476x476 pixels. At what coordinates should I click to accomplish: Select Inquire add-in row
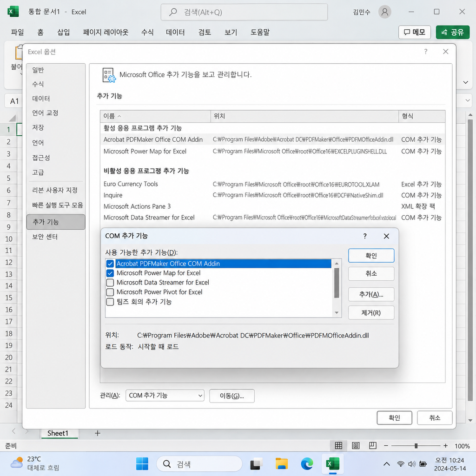(x=272, y=195)
